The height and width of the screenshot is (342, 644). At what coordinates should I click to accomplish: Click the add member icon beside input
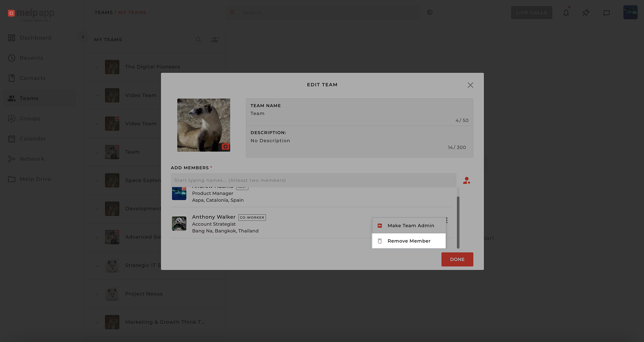coord(467,180)
